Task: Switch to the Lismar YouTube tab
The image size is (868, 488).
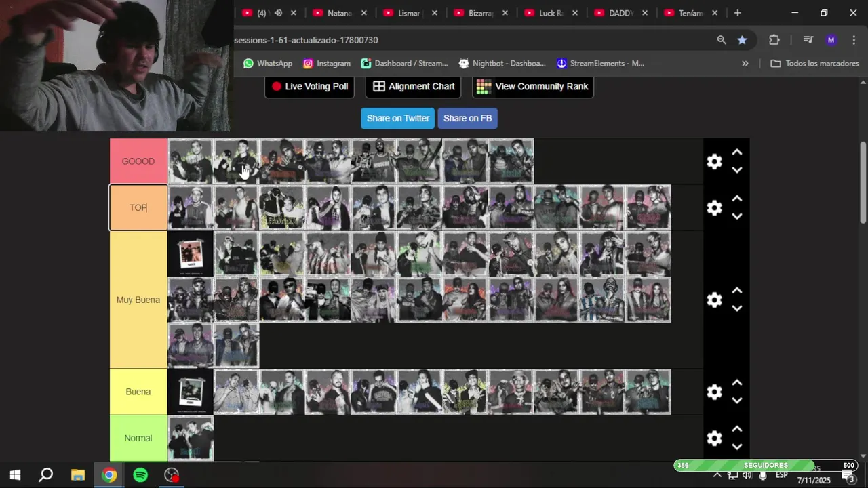Action: coord(409,13)
